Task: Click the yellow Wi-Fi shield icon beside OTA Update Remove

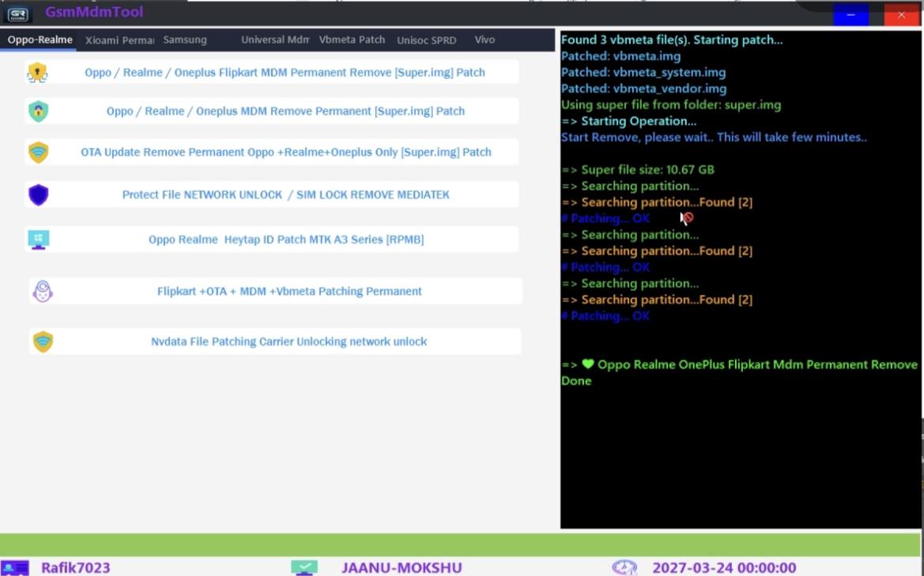Action: [38, 152]
